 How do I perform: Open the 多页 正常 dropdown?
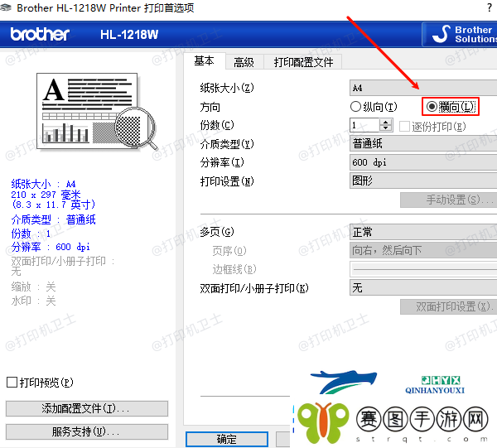423,232
